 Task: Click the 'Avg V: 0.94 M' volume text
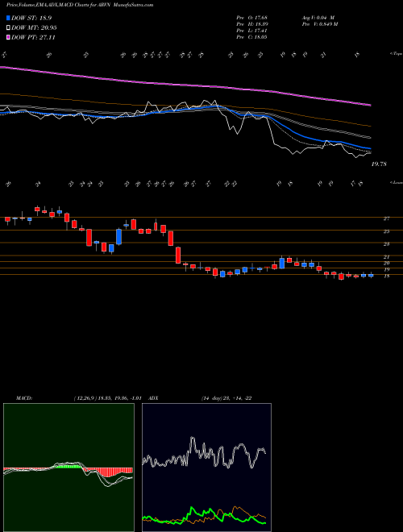pos(320,18)
